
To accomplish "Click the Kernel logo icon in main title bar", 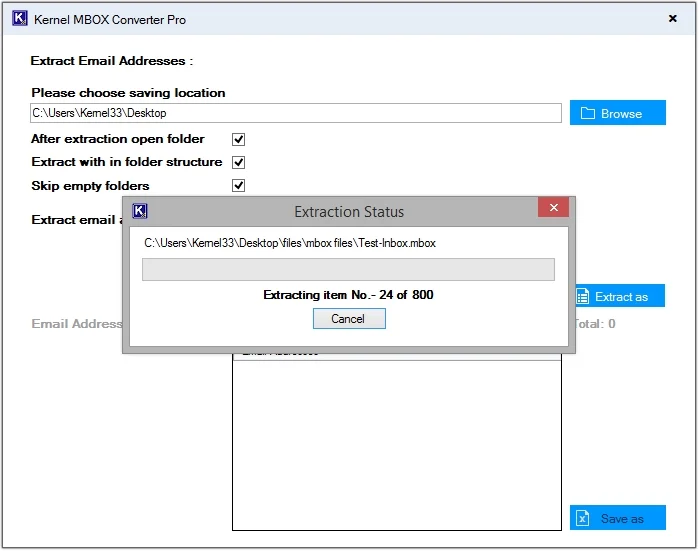I will (x=20, y=19).
